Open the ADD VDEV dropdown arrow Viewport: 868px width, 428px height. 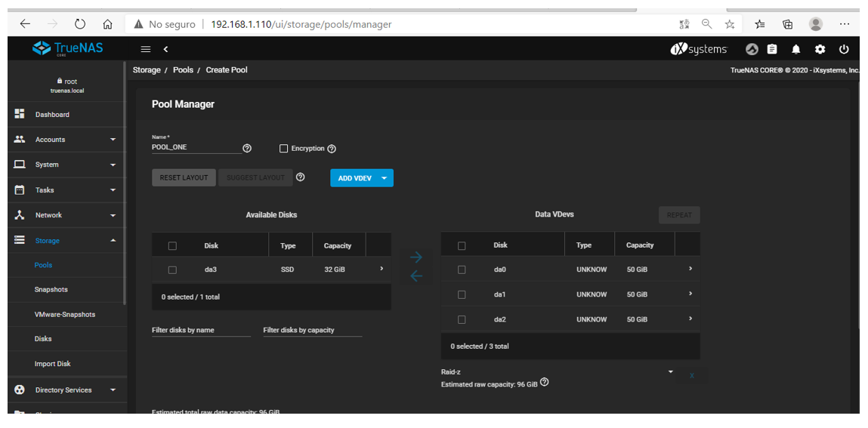[385, 178]
